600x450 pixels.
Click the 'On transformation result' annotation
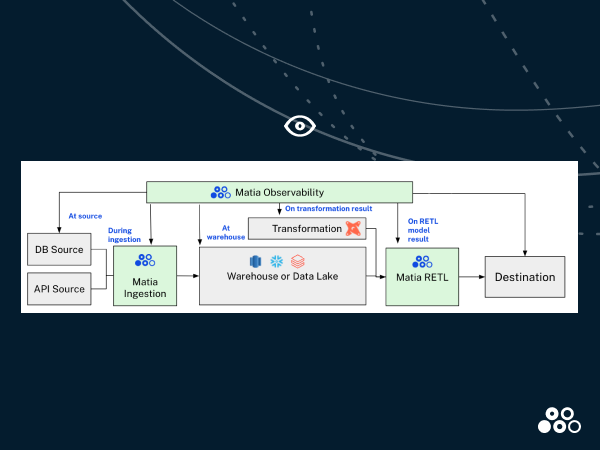(x=329, y=209)
